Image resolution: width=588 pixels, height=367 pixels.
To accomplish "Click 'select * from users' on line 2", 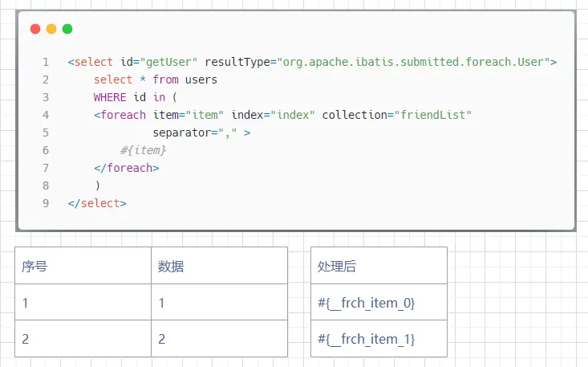I will [x=156, y=80].
